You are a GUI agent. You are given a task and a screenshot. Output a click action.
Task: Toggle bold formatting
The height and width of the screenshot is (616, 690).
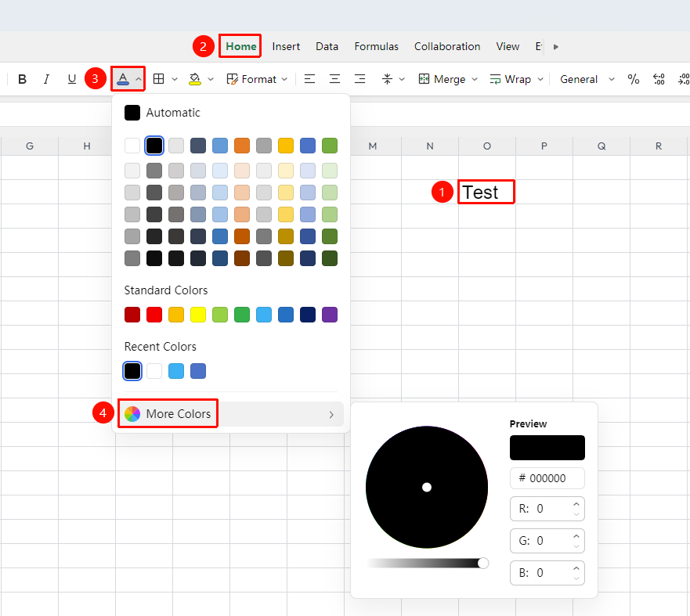pyautogui.click(x=22, y=79)
